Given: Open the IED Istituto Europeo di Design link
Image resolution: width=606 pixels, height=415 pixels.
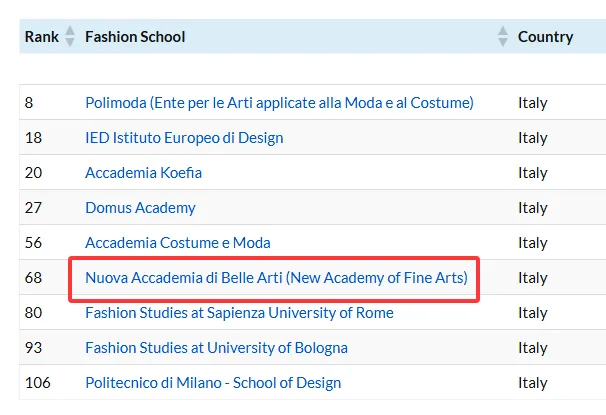Looking at the screenshot, I should click(184, 138).
